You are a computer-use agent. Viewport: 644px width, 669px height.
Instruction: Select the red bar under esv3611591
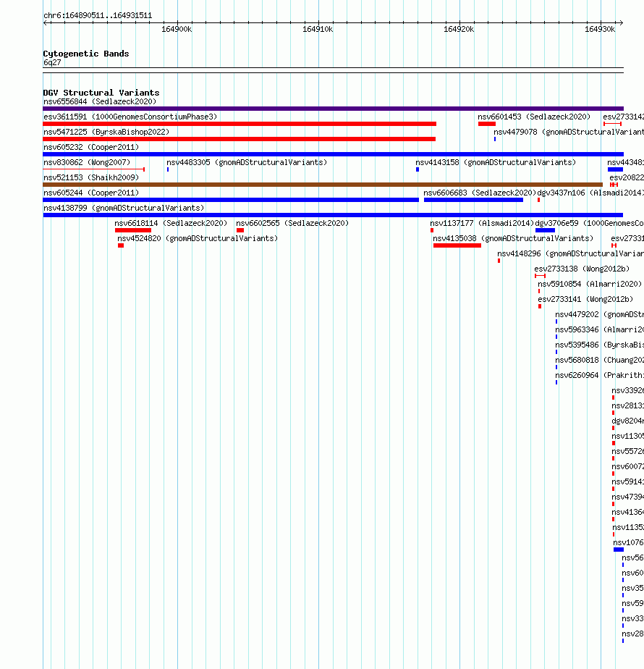[240, 124]
